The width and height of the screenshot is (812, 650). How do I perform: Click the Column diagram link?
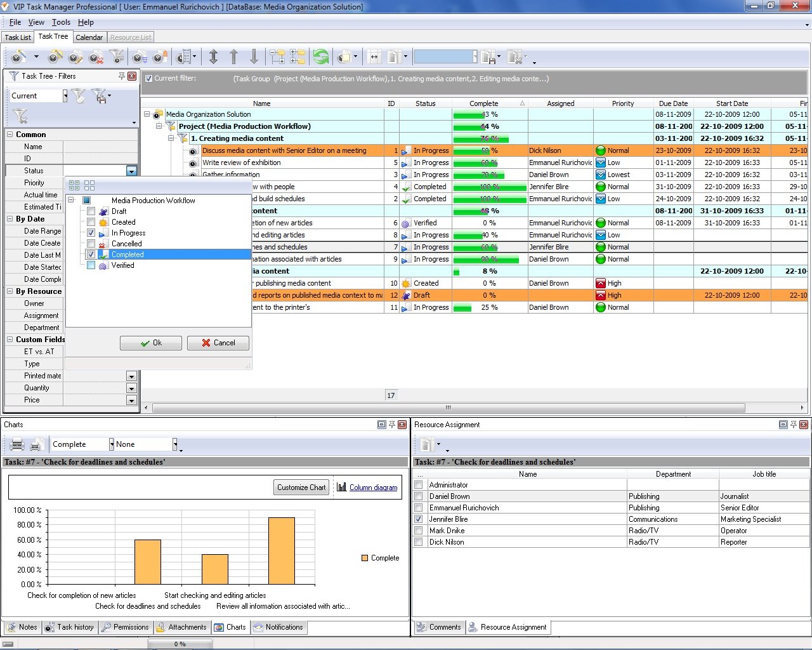[373, 487]
